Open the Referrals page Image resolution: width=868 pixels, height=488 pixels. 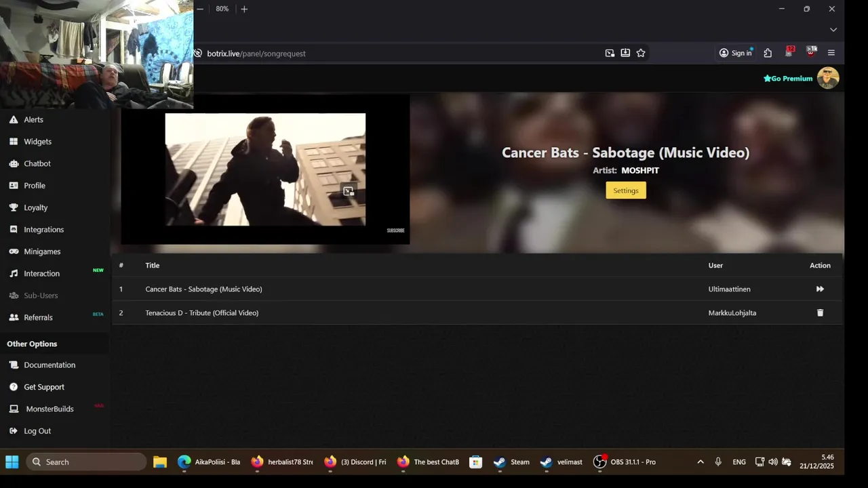(38, 317)
